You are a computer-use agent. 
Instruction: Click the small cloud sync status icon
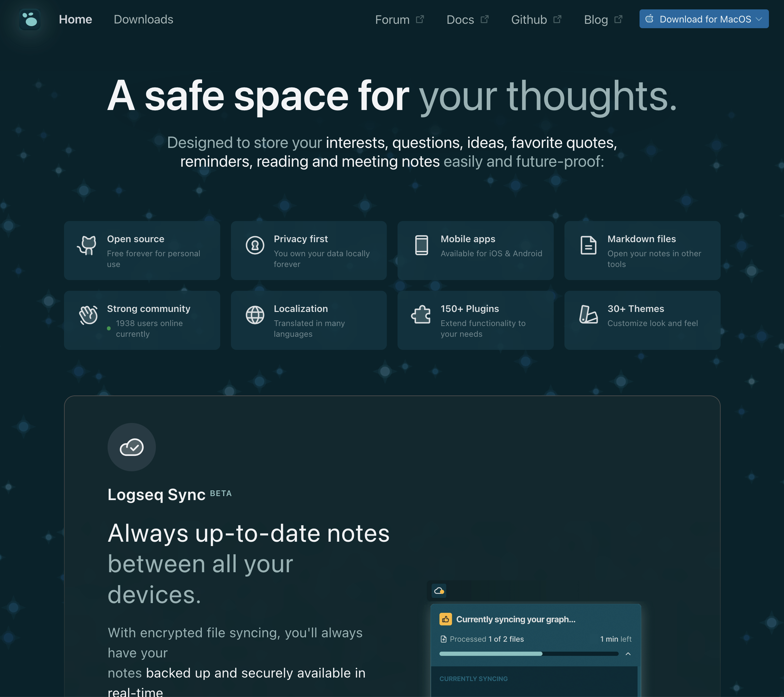pyautogui.click(x=438, y=591)
